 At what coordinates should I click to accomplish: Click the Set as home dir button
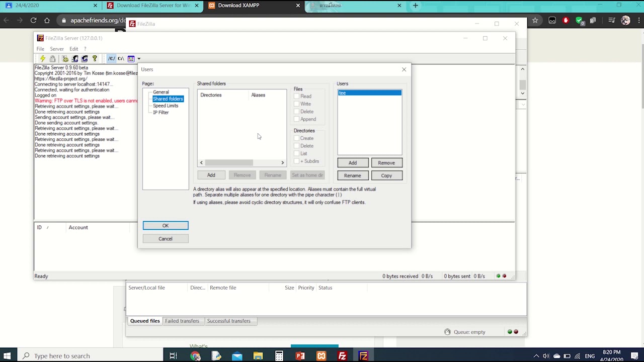click(307, 175)
